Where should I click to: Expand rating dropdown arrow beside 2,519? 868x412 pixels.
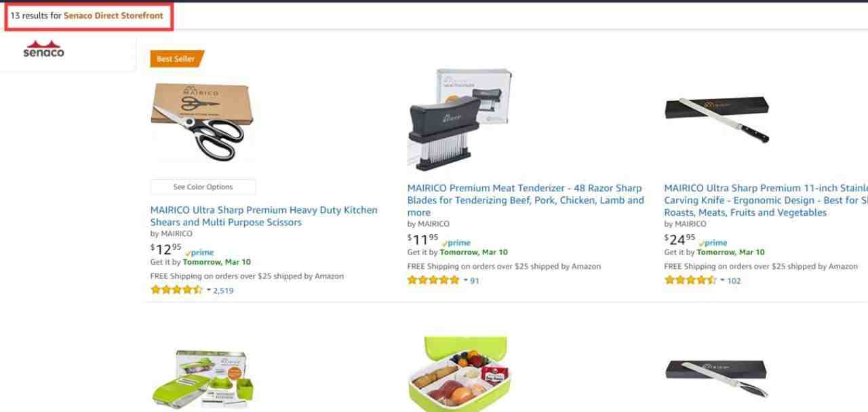pyautogui.click(x=208, y=290)
